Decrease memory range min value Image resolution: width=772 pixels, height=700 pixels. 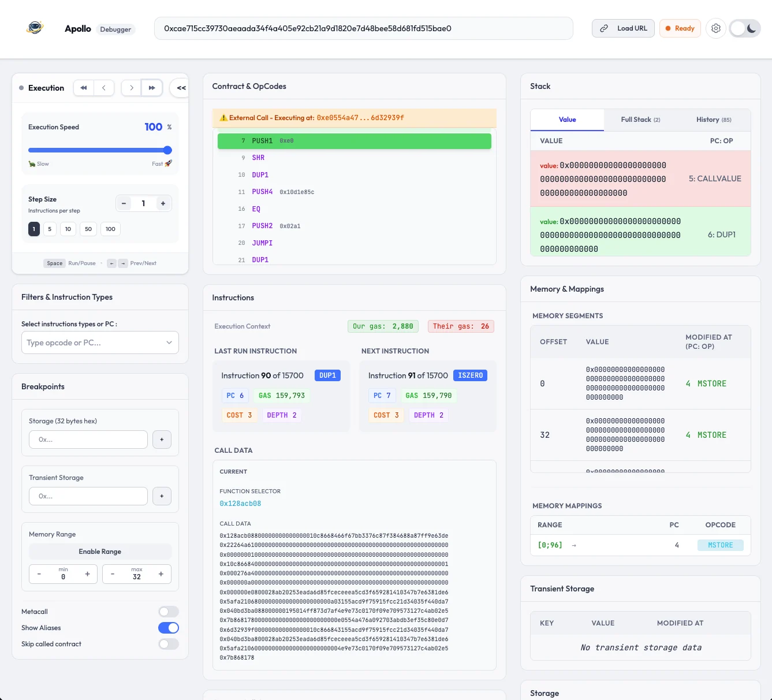click(x=39, y=574)
